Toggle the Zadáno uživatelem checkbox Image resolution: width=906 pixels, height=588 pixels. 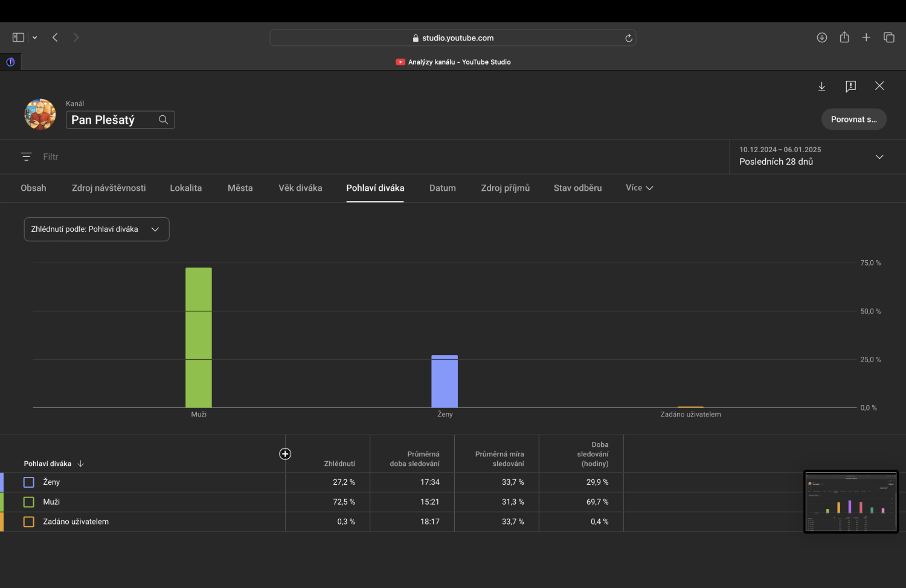pyautogui.click(x=29, y=522)
